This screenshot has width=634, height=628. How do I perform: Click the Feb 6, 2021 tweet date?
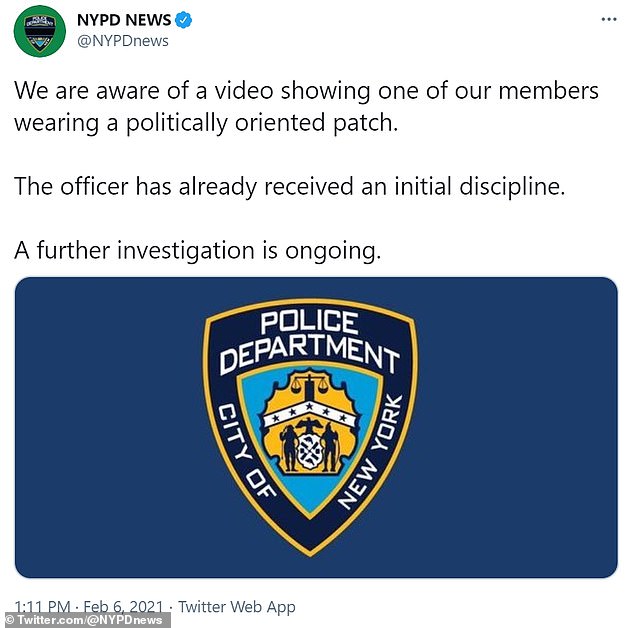coord(123,607)
